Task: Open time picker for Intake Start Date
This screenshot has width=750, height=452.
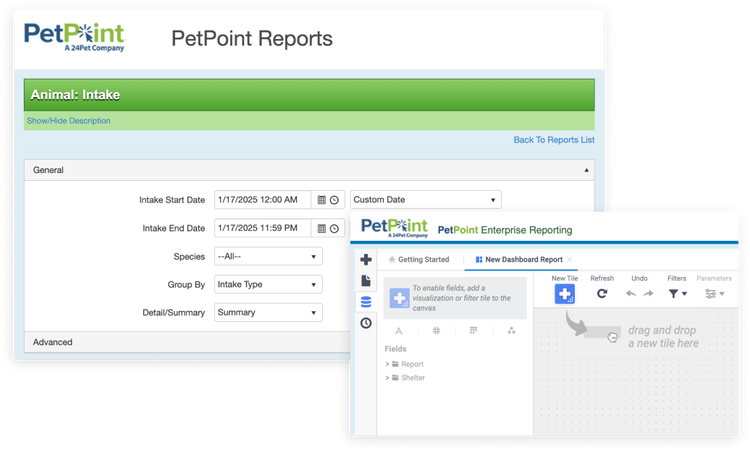Action: pyautogui.click(x=334, y=200)
